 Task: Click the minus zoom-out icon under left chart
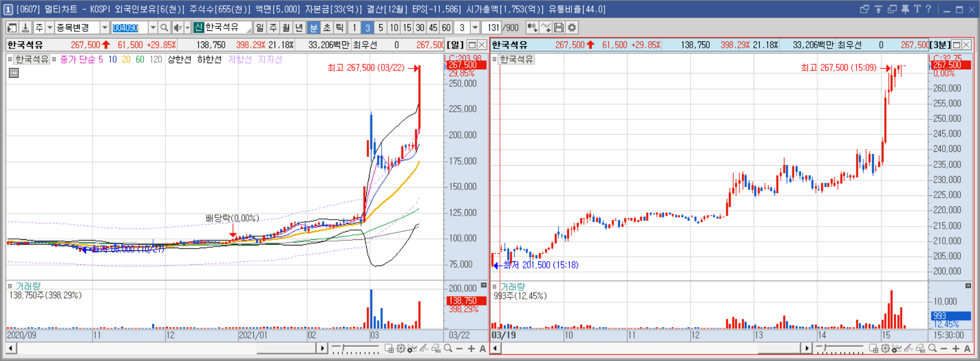pyautogui.click(x=459, y=348)
